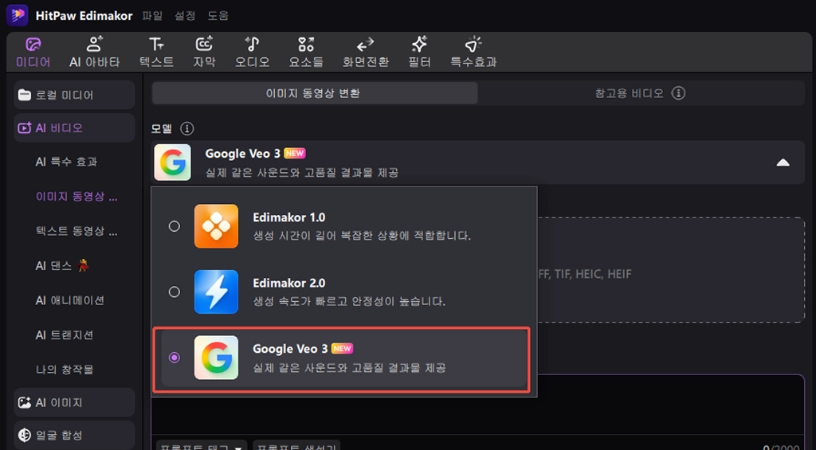The width and height of the screenshot is (816, 450).
Task: Click the HitPaw Edimakor app logo
Action: 17,15
